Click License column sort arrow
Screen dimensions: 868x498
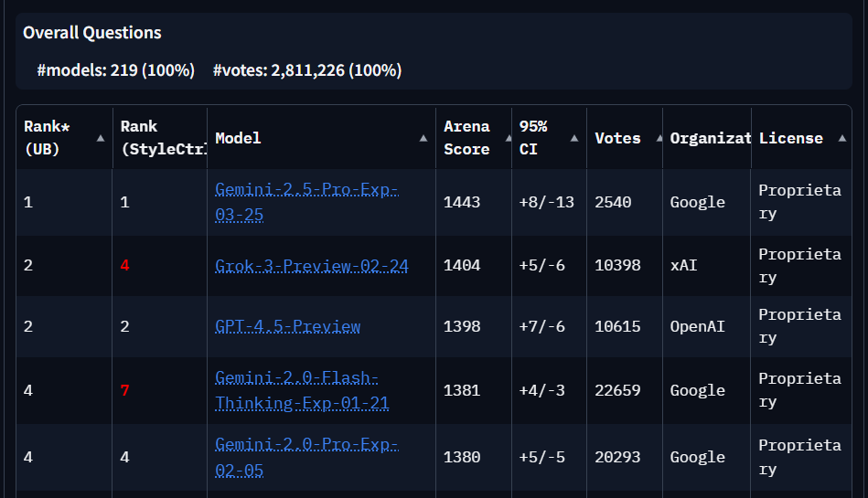841,138
